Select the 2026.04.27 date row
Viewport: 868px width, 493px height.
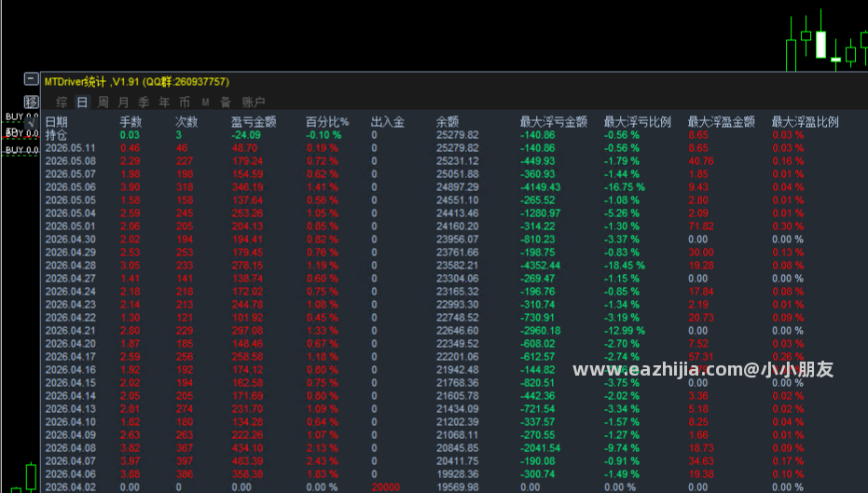[x=70, y=279]
